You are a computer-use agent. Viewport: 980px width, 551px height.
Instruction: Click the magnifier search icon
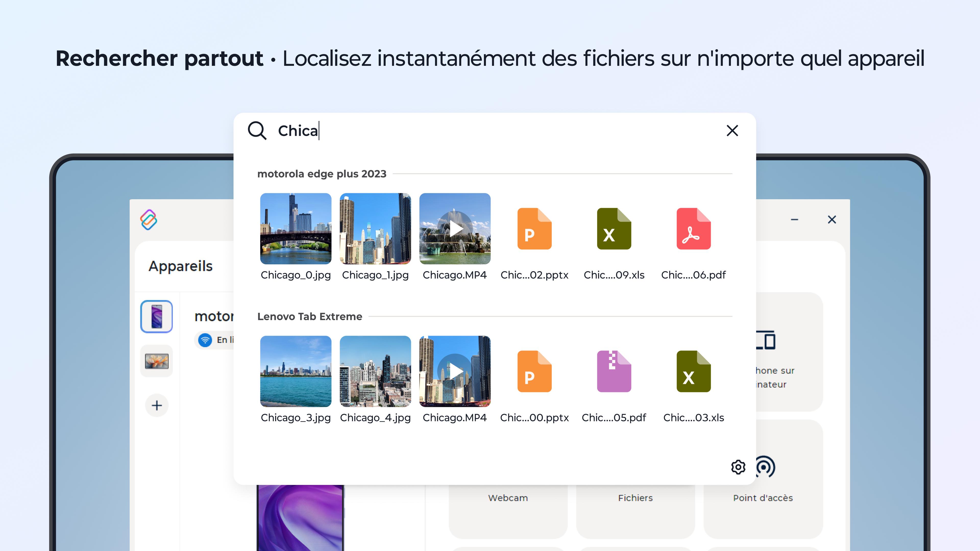tap(257, 130)
